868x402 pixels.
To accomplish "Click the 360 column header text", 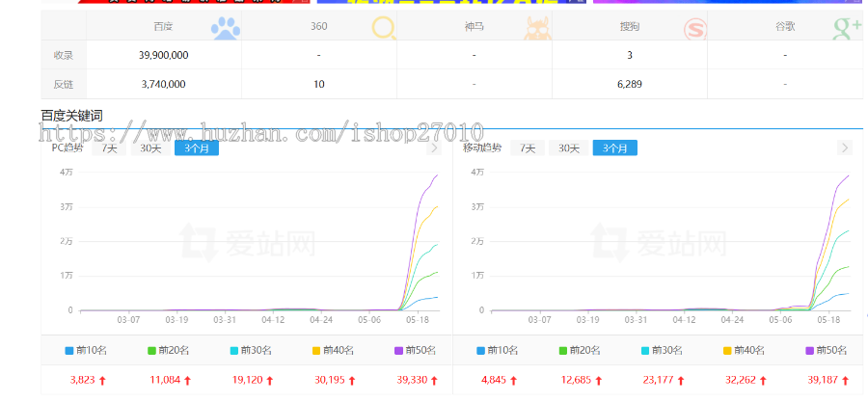I will click(319, 26).
